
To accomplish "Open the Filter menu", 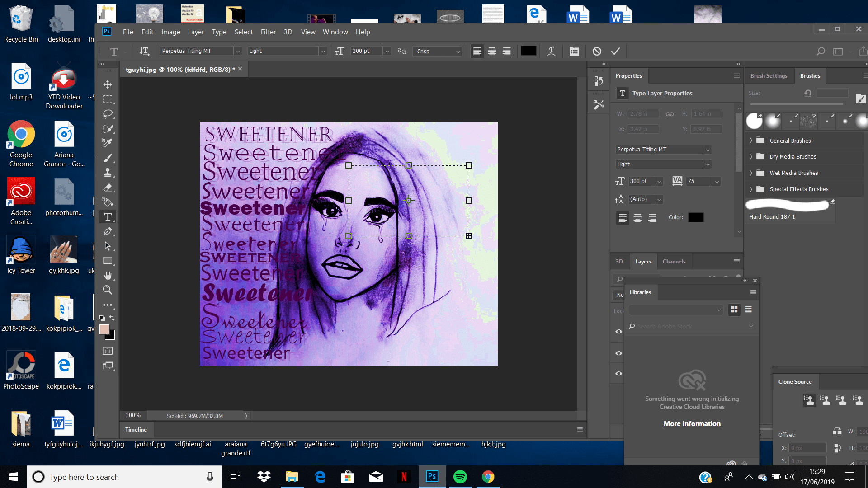I will [268, 32].
